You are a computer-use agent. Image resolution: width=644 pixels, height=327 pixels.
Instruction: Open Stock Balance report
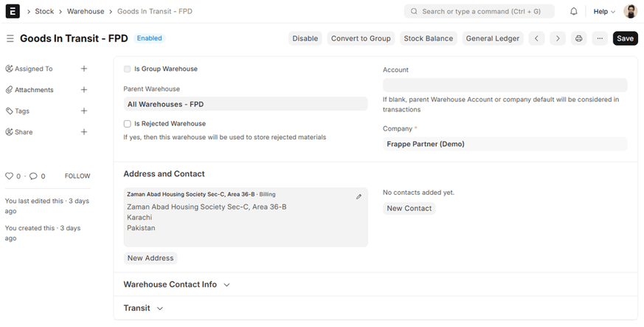point(429,38)
